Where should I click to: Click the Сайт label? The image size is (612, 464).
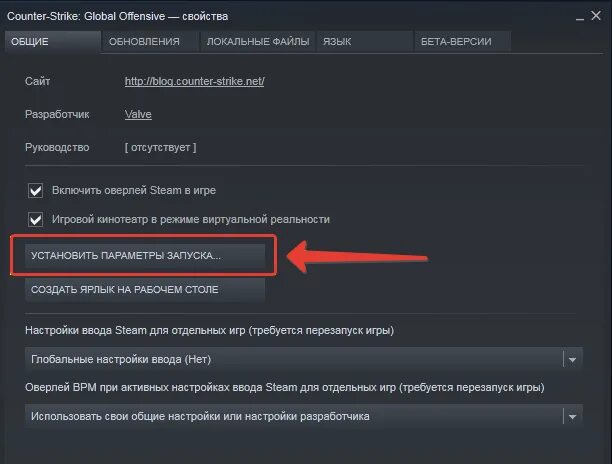(37, 81)
